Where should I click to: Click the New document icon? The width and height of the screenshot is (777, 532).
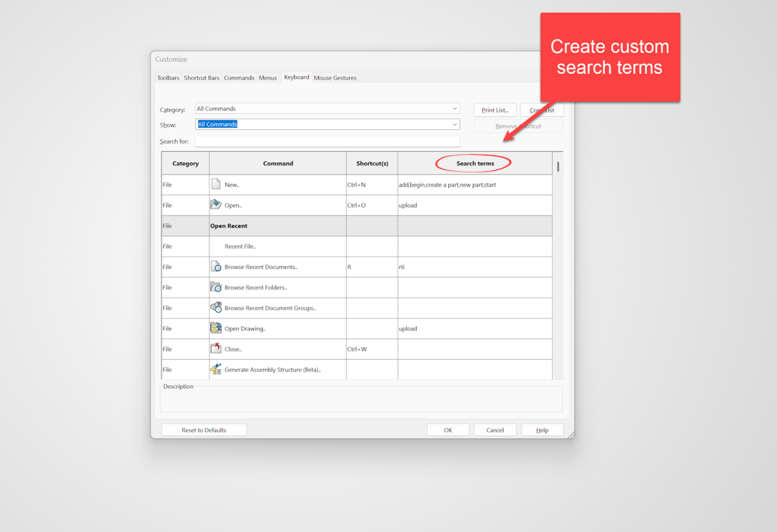216,184
